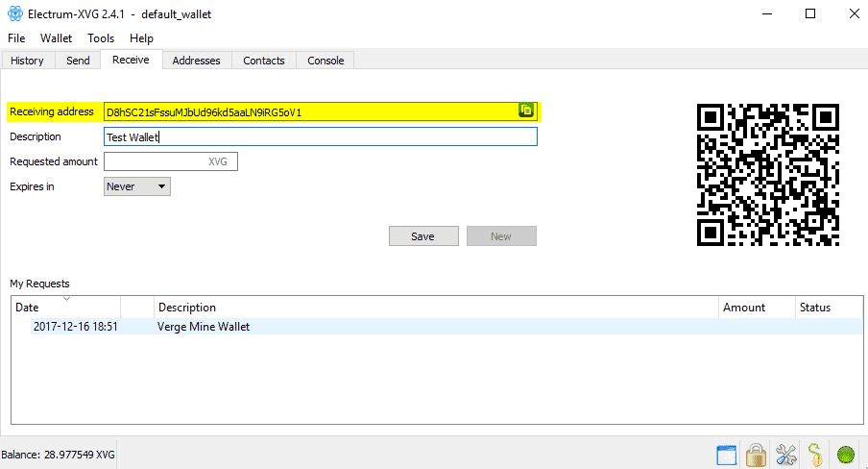Click the console window icon in status bar
This screenshot has height=469, width=868.
point(727,454)
